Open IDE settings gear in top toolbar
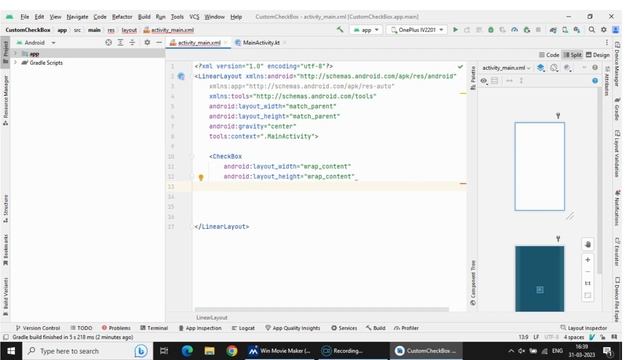The width and height of the screenshot is (640, 360). [604, 30]
